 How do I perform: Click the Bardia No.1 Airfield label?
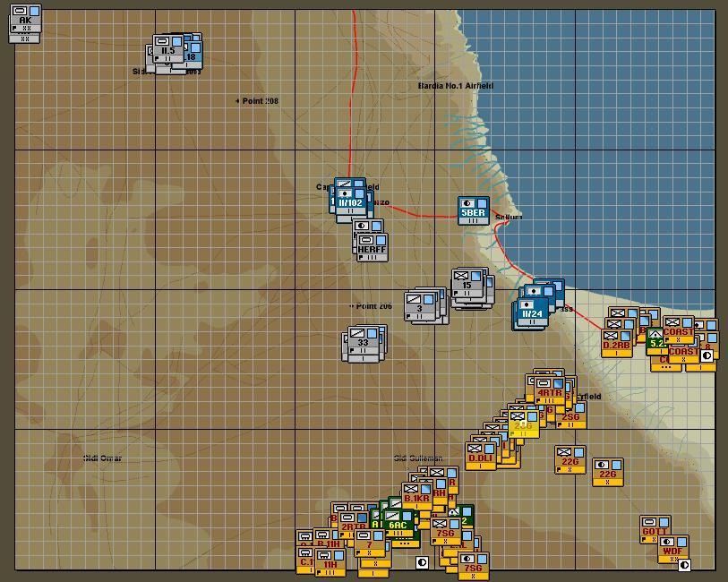pyautogui.click(x=456, y=85)
